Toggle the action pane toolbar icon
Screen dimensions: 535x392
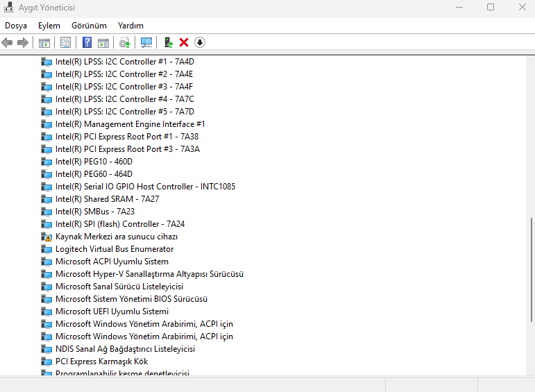point(103,43)
